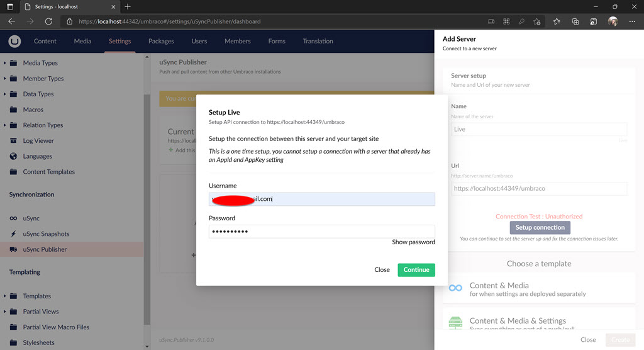
Task: Click the uSync Publisher truck icon
Action: point(14,249)
